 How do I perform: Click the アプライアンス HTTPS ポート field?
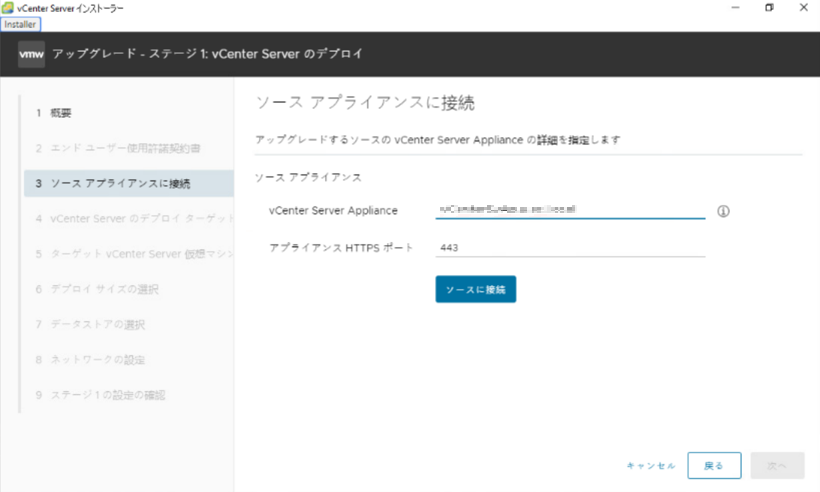[570, 247]
